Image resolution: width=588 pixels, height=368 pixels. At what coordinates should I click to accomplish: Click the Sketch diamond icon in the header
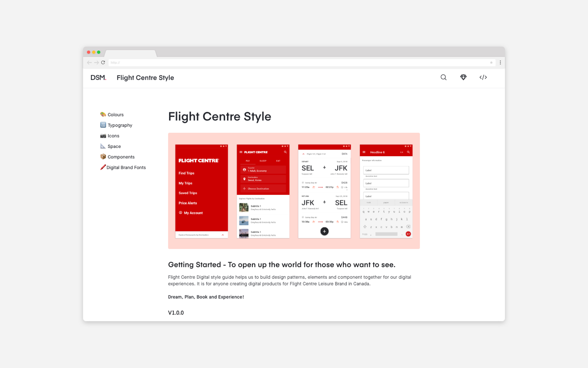463,77
